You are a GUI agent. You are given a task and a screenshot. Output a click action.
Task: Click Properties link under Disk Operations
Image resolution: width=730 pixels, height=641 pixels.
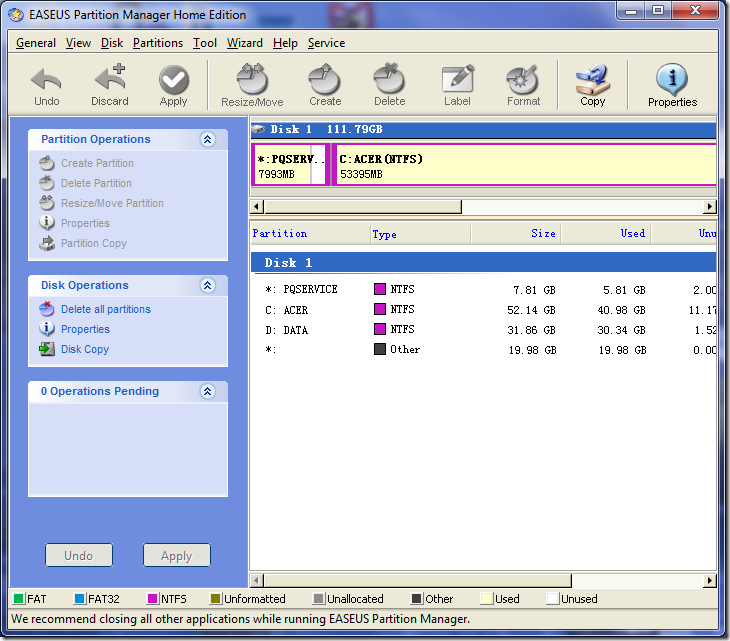(x=86, y=329)
